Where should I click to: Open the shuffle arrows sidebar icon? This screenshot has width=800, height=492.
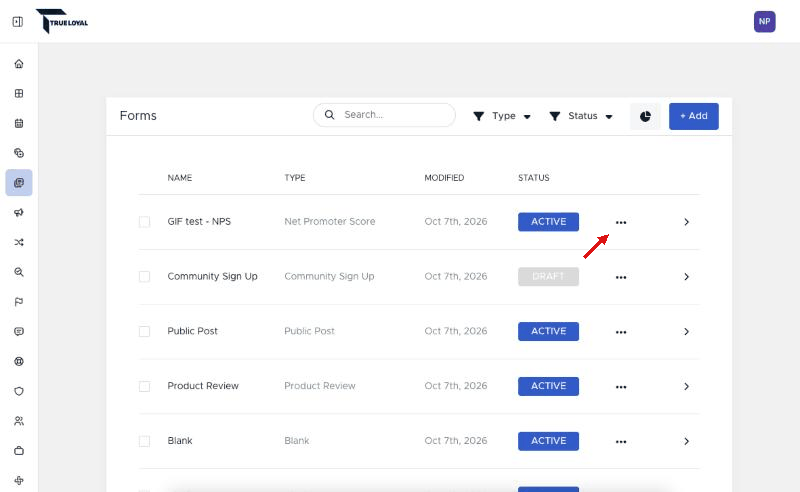[x=19, y=242]
